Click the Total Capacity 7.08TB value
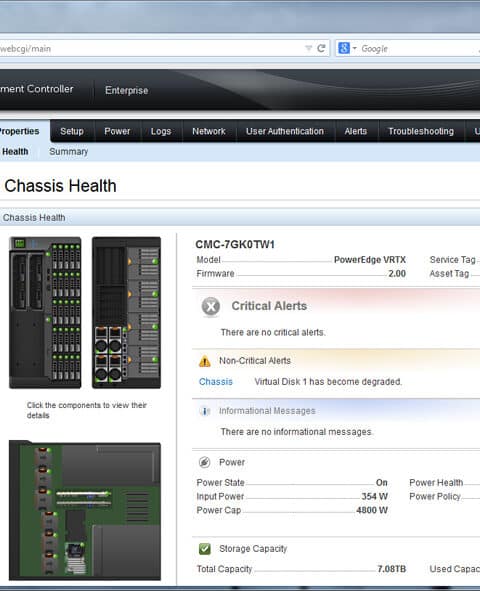This screenshot has height=591, width=480. (392, 569)
